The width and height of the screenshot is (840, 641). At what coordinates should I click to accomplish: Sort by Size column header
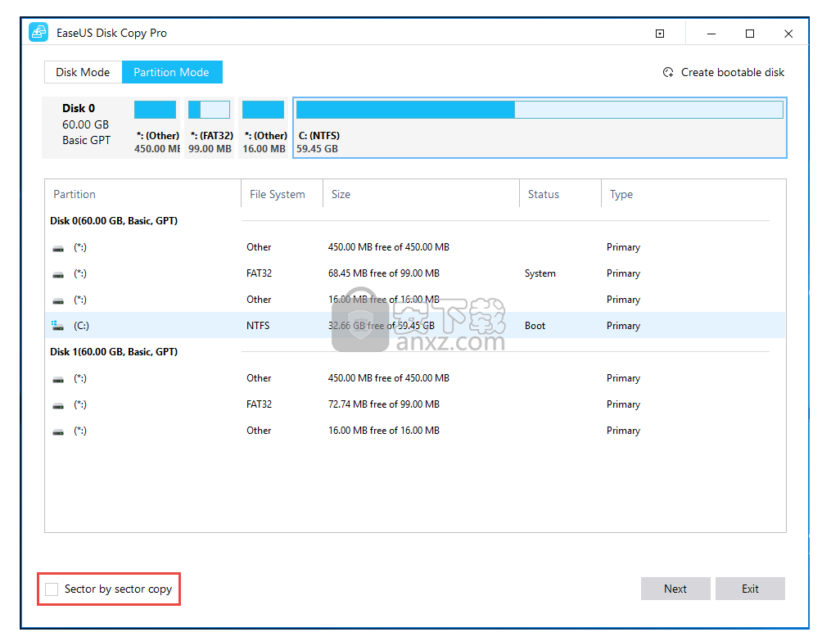coord(341,194)
